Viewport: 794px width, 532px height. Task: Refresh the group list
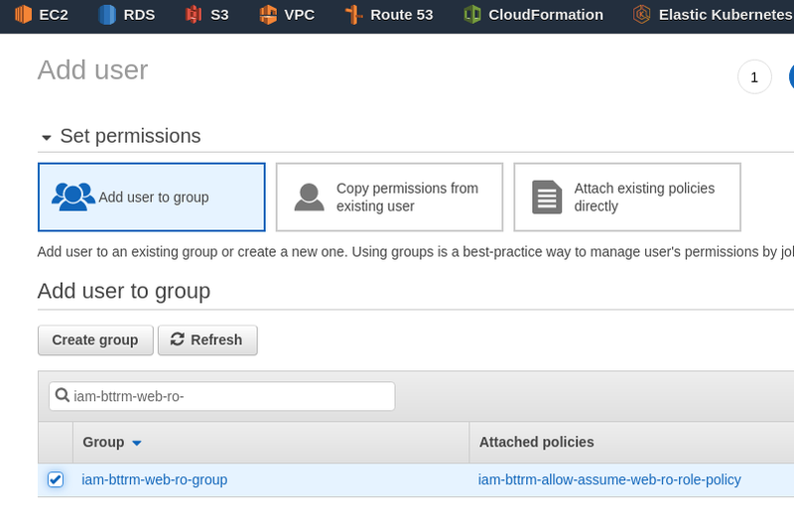(x=207, y=339)
